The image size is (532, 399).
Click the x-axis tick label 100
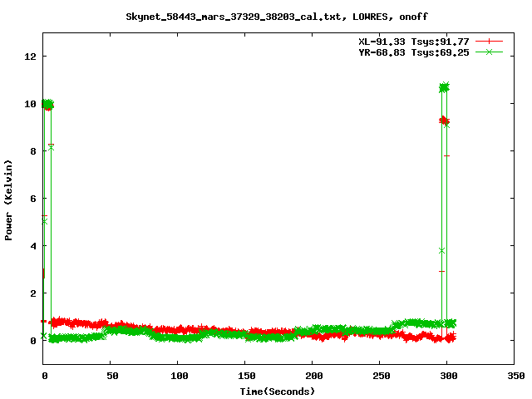pyautogui.click(x=180, y=376)
